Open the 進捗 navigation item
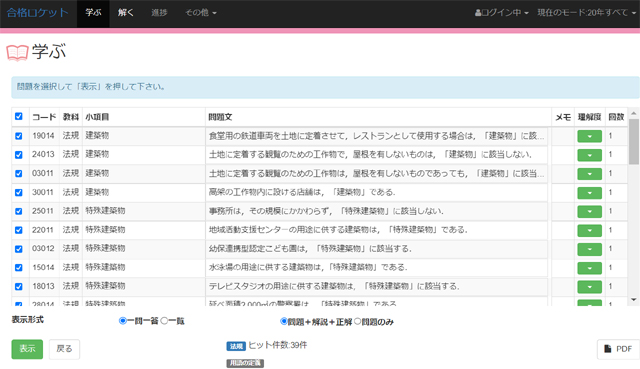 pos(159,13)
